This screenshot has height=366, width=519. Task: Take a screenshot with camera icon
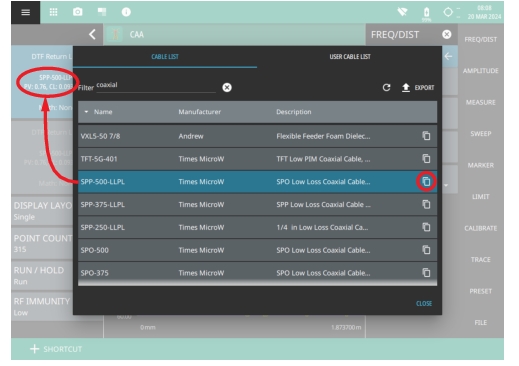tap(78, 12)
